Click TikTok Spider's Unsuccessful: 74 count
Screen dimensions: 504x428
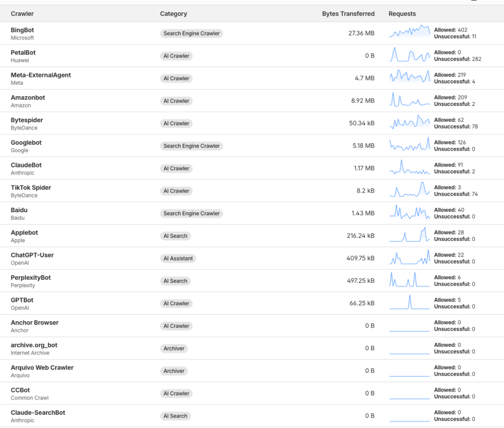[456, 194]
